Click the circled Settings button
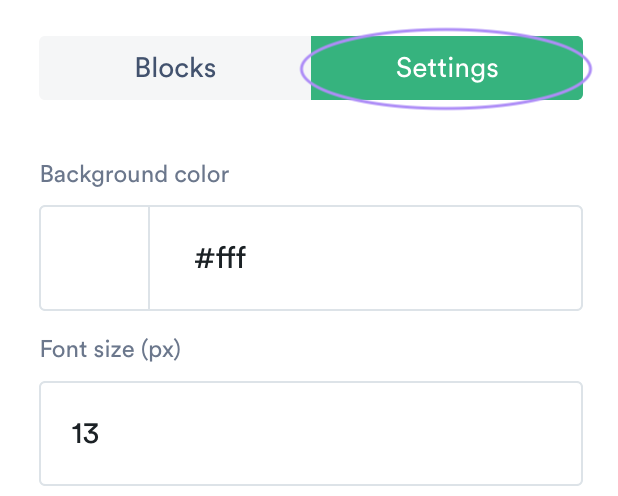 point(447,68)
